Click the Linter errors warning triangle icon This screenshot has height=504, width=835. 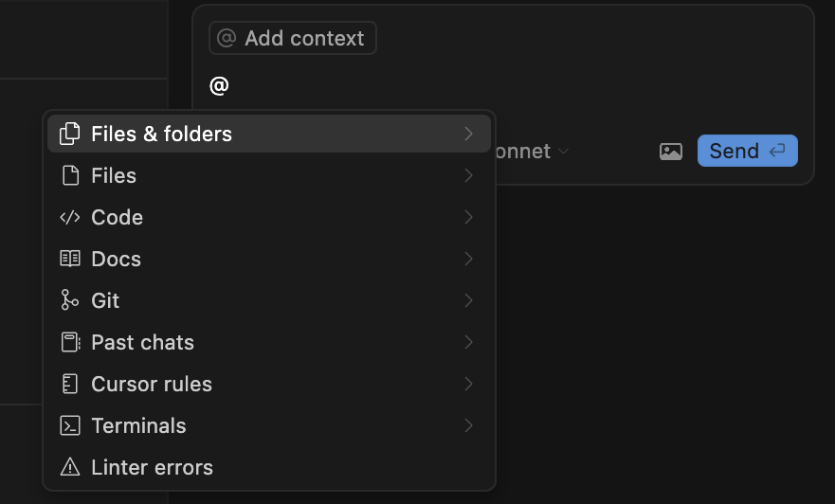pyautogui.click(x=69, y=467)
